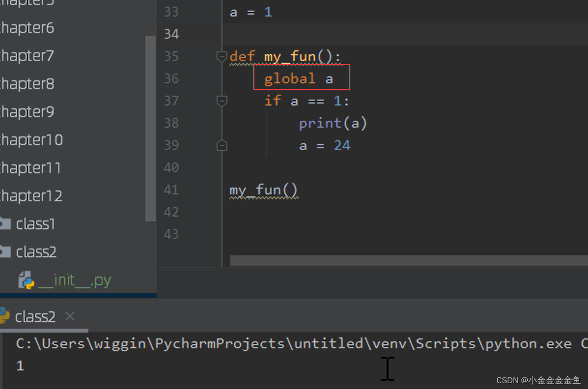This screenshot has height=389, width=588.
Task: Click the fold end marker on line 39
Action: point(222,146)
